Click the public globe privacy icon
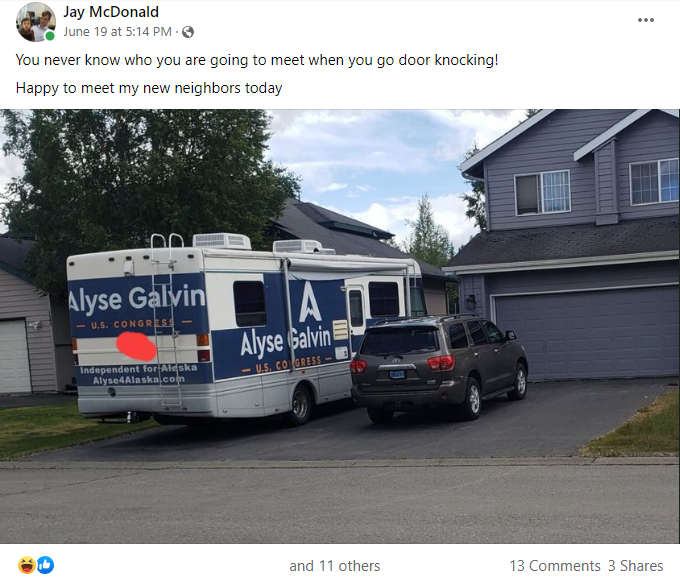680x584 pixels. [x=188, y=32]
